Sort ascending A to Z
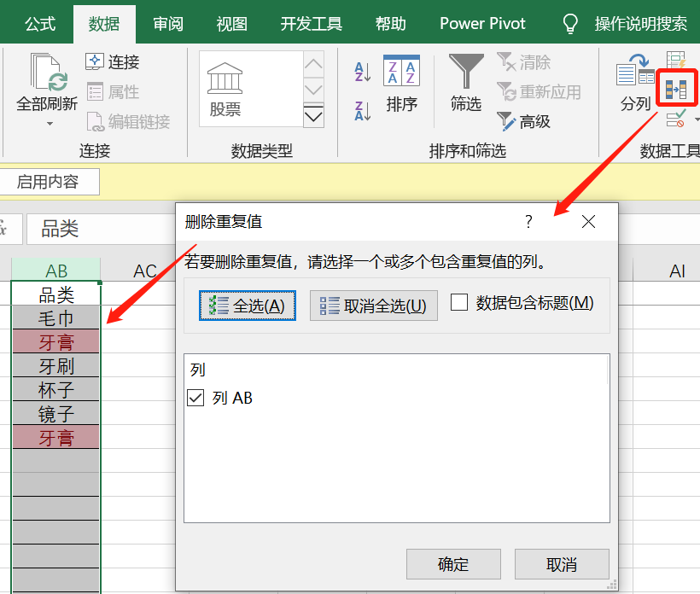The height and width of the screenshot is (594, 700). click(362, 72)
